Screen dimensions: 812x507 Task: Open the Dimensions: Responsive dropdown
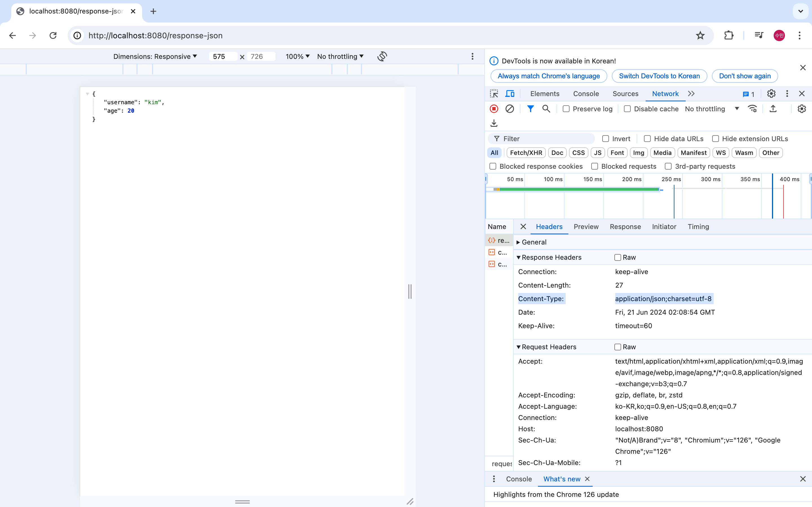(155, 56)
